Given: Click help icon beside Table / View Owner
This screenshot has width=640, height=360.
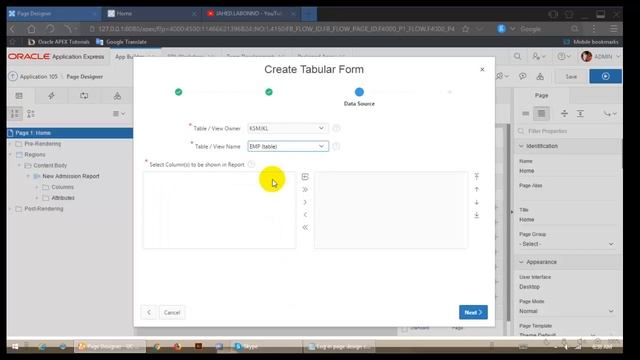Looking at the screenshot, I should [336, 128].
